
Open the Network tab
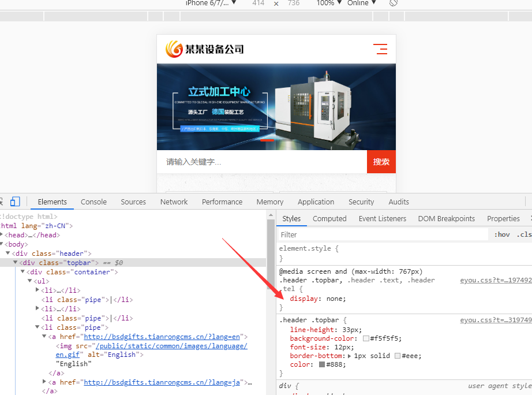(174, 202)
